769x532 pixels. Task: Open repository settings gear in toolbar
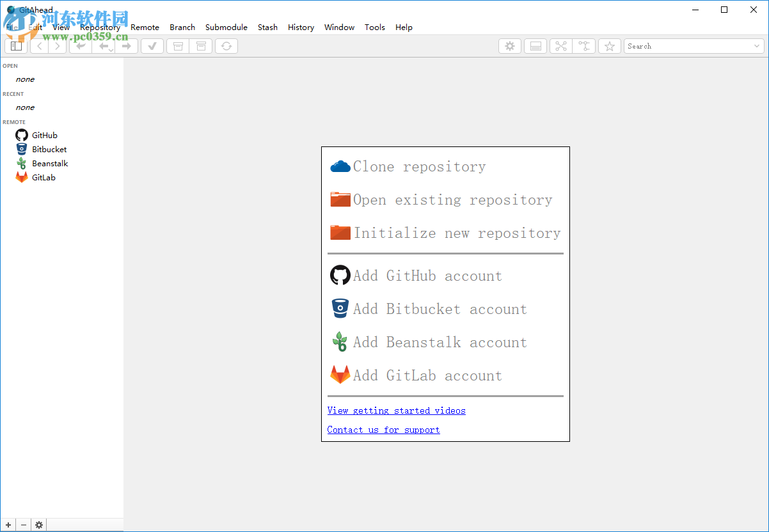coord(510,46)
